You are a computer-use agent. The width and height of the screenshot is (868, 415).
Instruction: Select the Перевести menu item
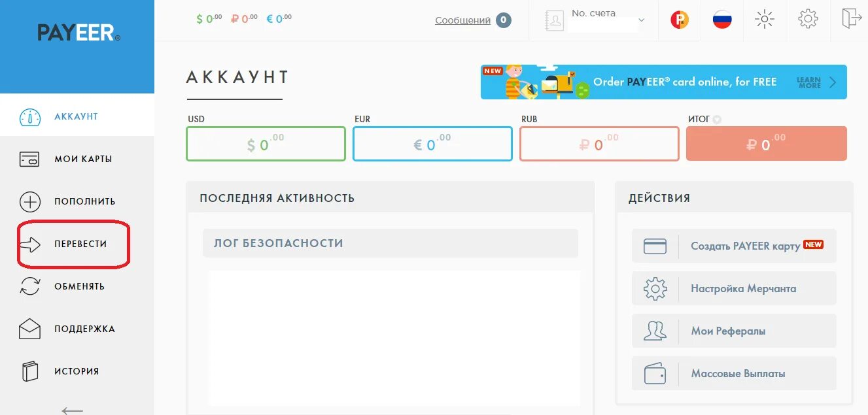coord(77,244)
